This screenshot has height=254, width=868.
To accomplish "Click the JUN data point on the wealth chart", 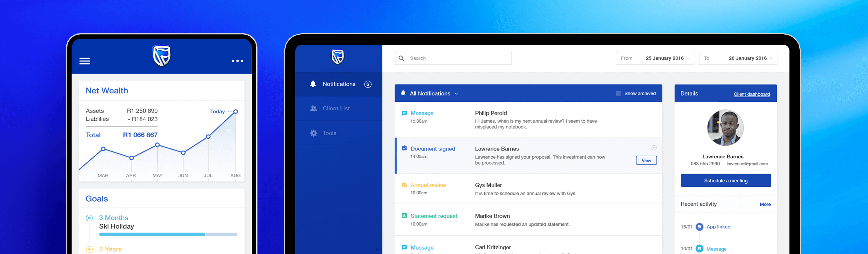I will click(183, 153).
